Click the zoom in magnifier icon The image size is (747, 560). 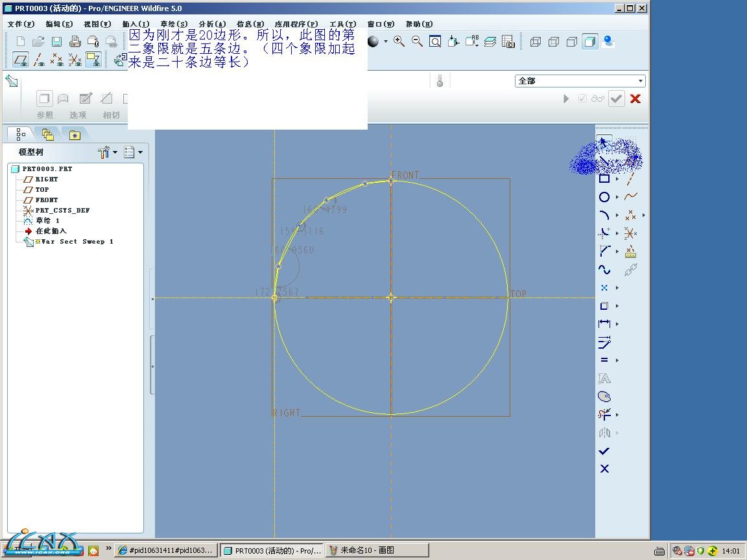[x=399, y=41]
